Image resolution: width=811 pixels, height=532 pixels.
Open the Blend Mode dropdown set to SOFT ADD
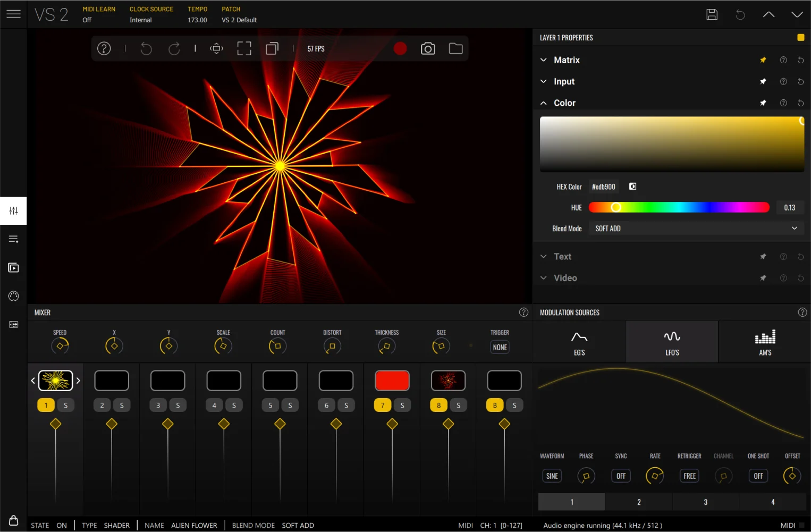click(695, 228)
